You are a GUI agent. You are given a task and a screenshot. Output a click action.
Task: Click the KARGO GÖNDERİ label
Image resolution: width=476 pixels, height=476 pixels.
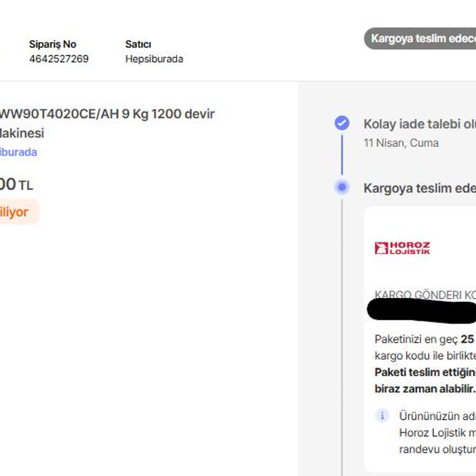425,294
